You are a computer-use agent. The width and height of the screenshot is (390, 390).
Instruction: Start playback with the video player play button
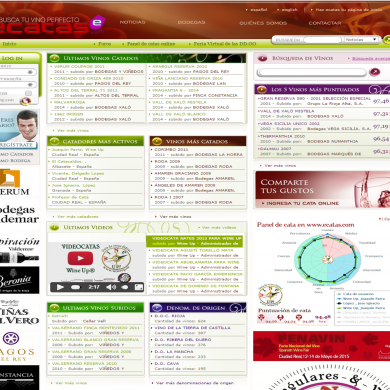coord(60,287)
